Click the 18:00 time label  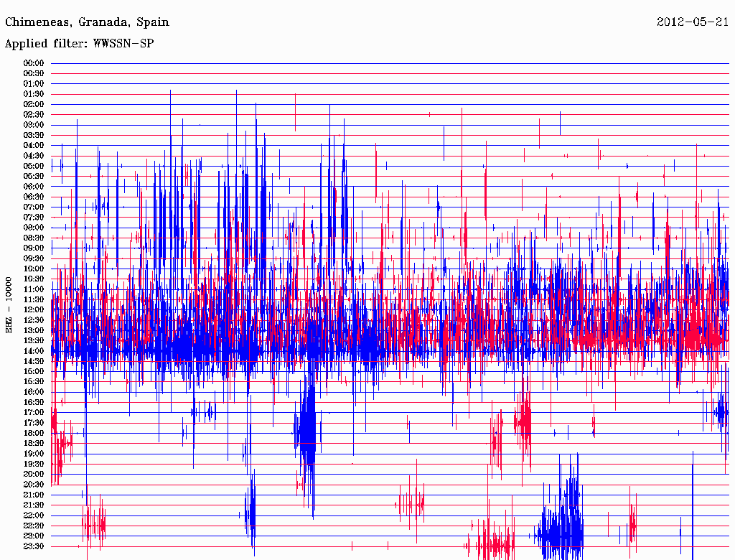[34, 434]
